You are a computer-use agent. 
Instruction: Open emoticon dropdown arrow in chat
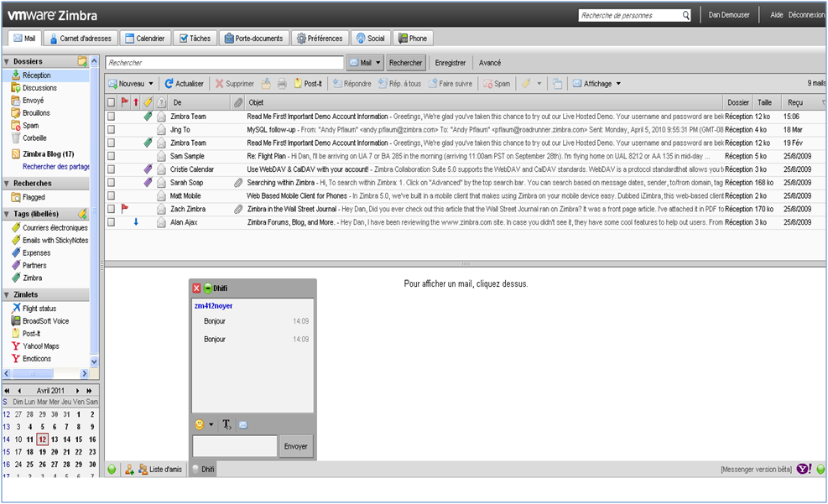(x=211, y=424)
